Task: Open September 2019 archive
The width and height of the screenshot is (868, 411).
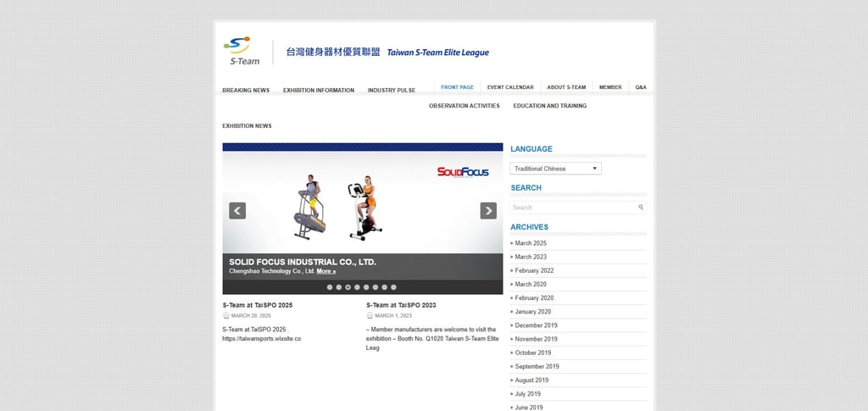Action: (x=537, y=367)
